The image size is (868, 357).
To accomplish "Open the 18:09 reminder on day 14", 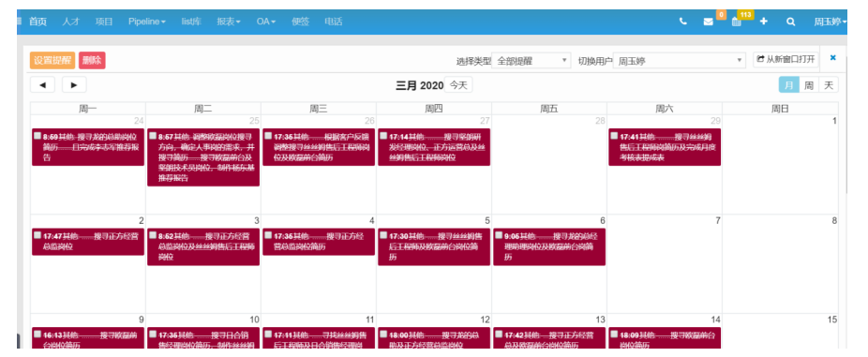I will pyautogui.click(x=665, y=337).
